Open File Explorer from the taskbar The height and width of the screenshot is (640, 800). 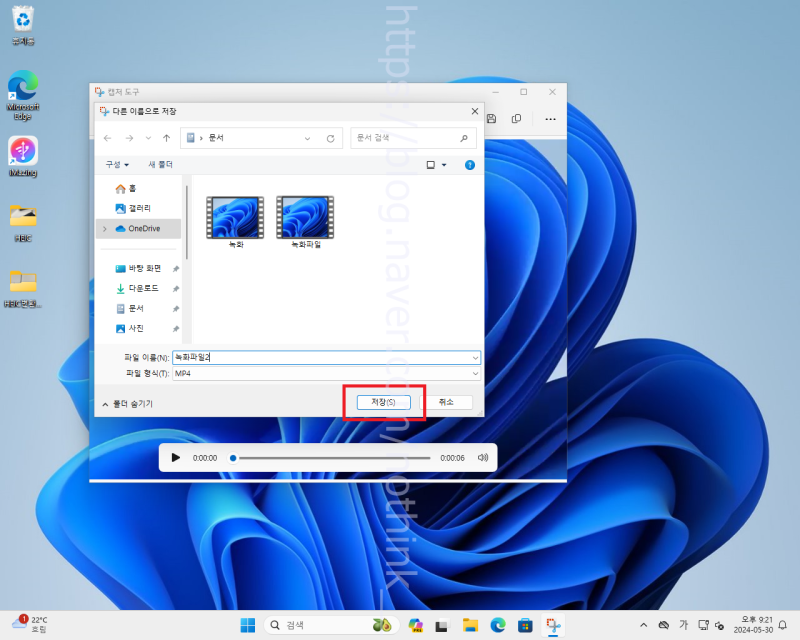(470, 625)
